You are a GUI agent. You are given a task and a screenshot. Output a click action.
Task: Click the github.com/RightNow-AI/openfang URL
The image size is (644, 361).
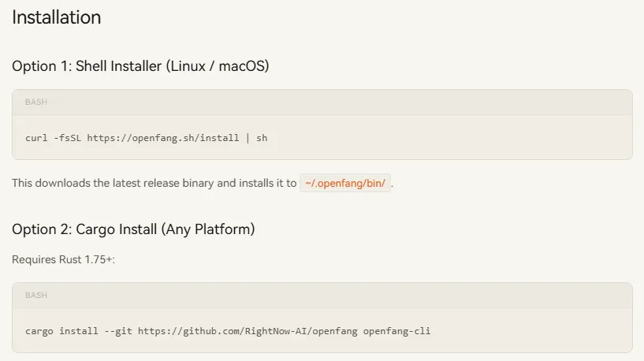[x=248, y=331]
